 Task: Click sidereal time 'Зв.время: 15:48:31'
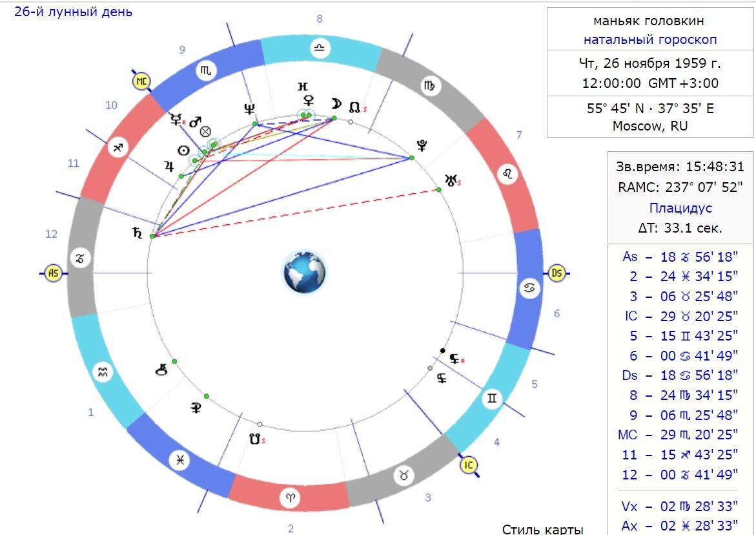tap(680, 167)
